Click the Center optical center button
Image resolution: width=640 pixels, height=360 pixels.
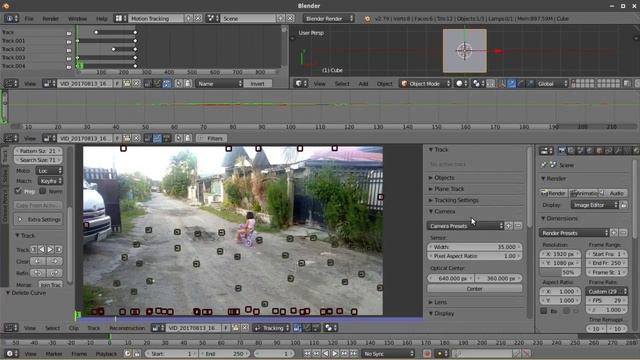coord(475,289)
